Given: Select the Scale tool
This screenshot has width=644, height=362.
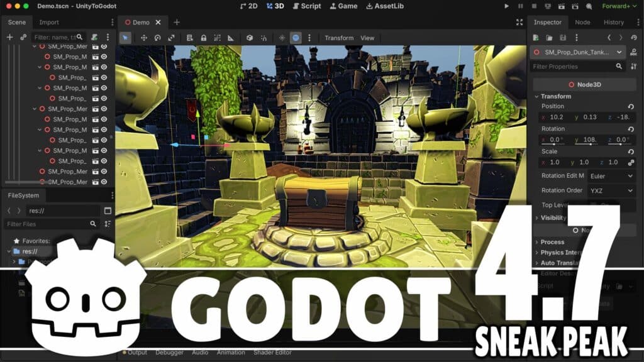Looking at the screenshot, I should [x=172, y=38].
